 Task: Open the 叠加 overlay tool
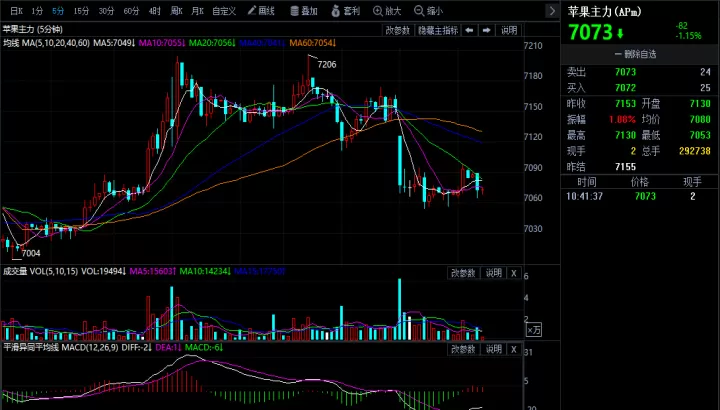click(304, 11)
